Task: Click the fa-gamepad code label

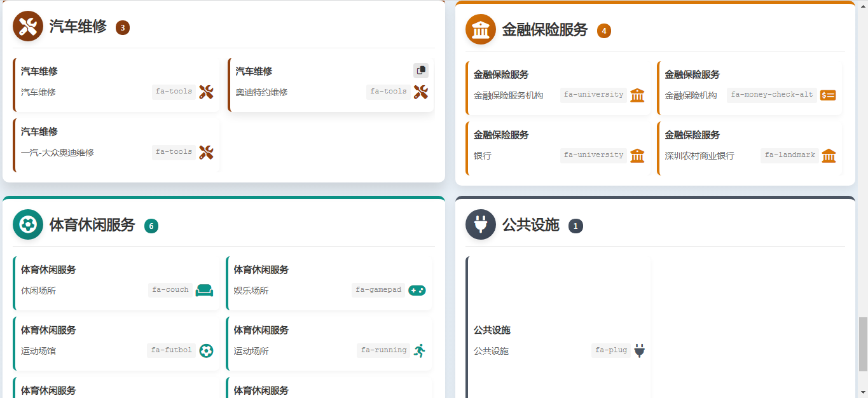Action: (378, 290)
